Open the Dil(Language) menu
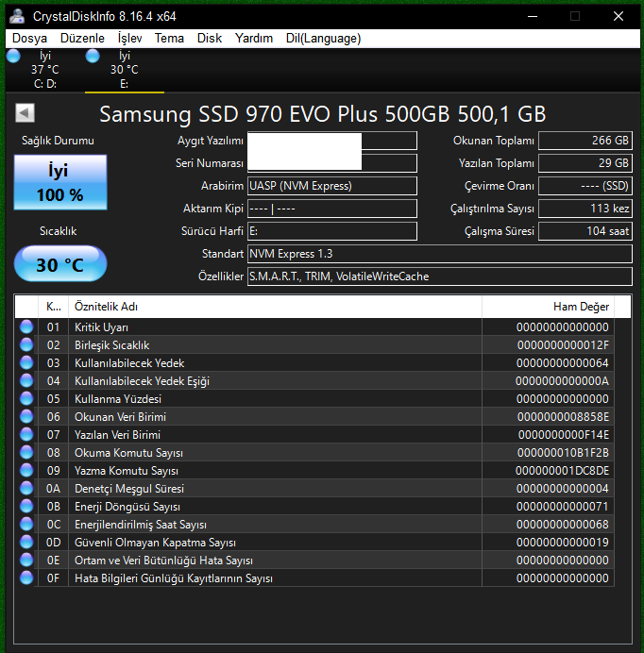Screen dimensions: 644x653 click(x=324, y=39)
